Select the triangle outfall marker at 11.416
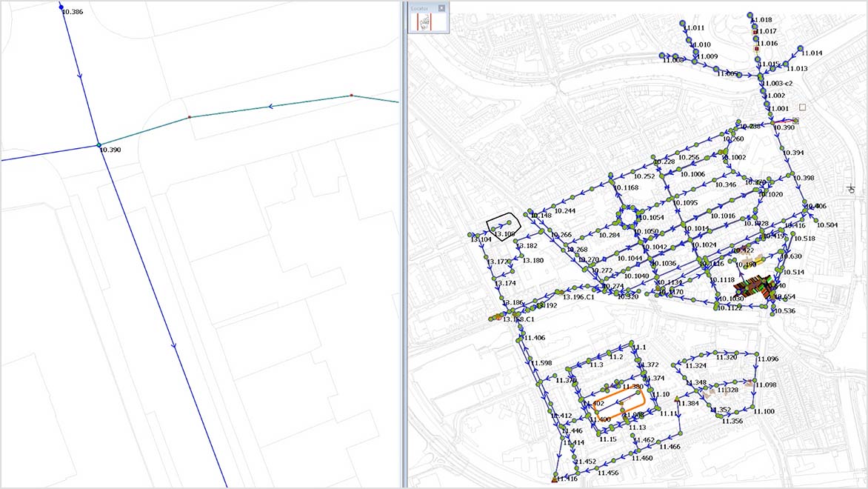The image size is (868, 489). coord(554,480)
